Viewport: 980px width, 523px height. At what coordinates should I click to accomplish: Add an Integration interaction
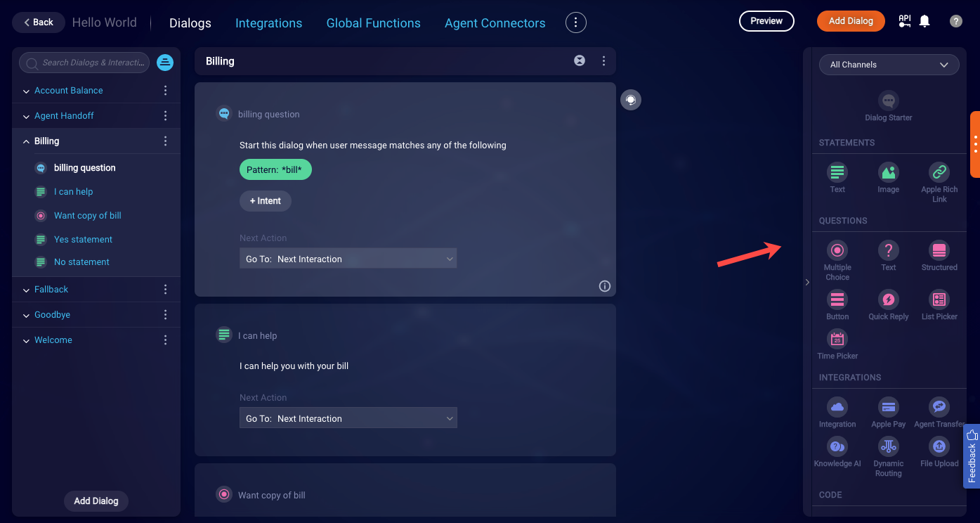coord(837,407)
